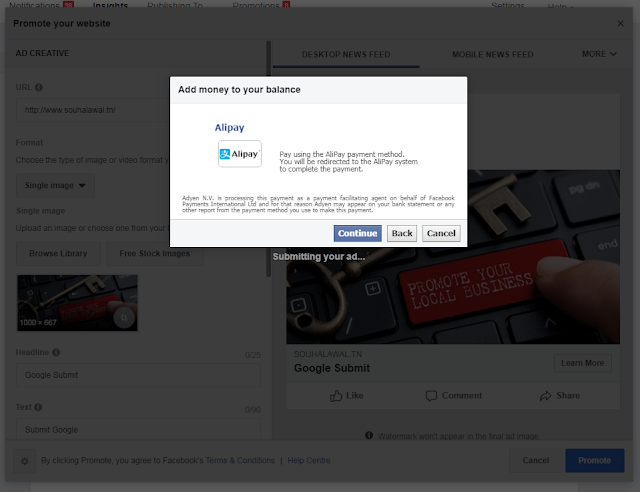Switch to Mobile News Feed tab

click(493, 55)
